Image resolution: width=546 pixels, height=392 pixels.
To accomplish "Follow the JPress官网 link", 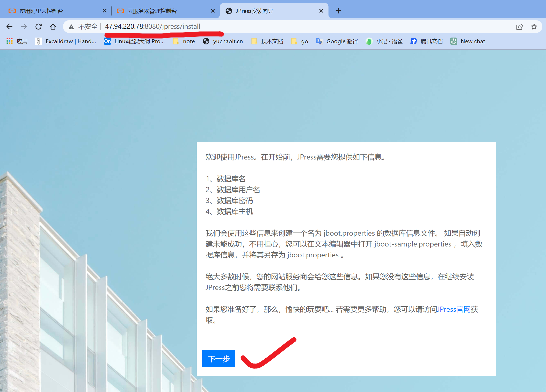I will pyautogui.click(x=454, y=309).
